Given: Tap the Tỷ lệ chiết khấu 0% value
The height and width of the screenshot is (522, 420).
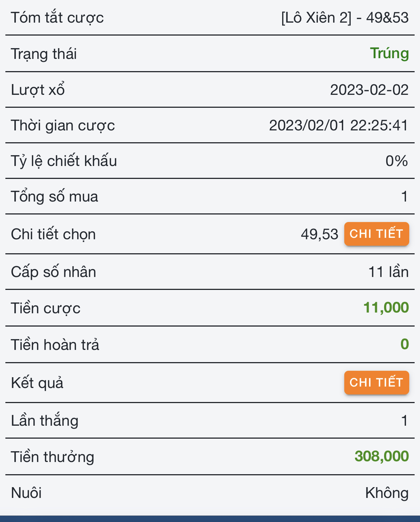Looking at the screenshot, I should (397, 161).
